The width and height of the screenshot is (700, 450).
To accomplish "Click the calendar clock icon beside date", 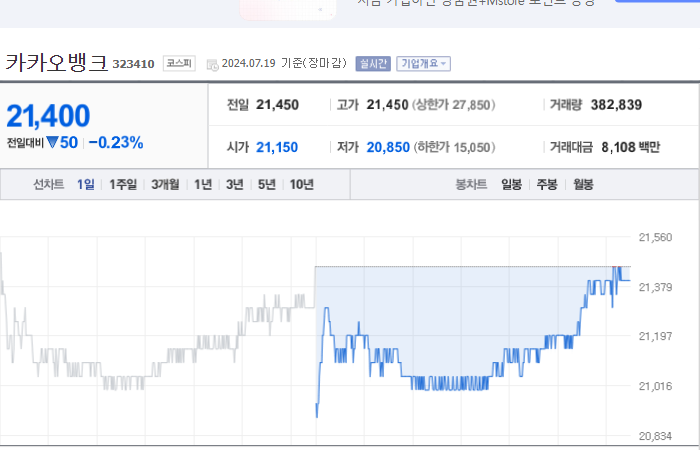I will 212,65.
